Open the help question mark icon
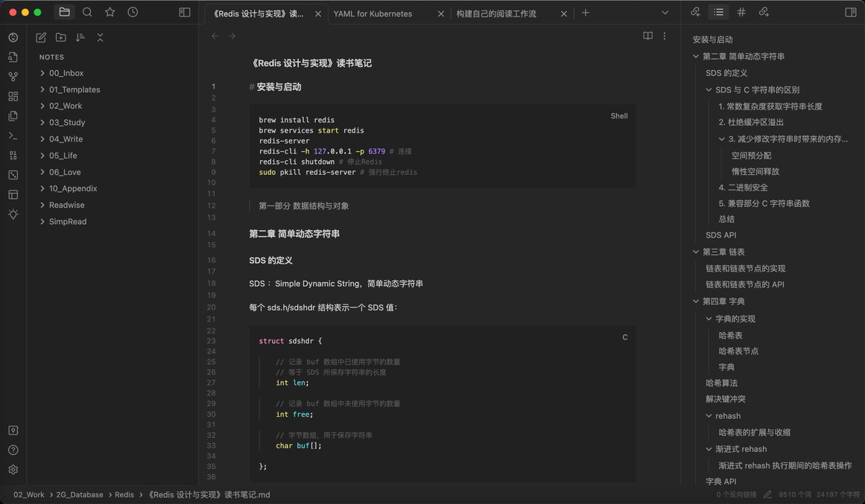This screenshot has height=504, width=865. (13, 450)
